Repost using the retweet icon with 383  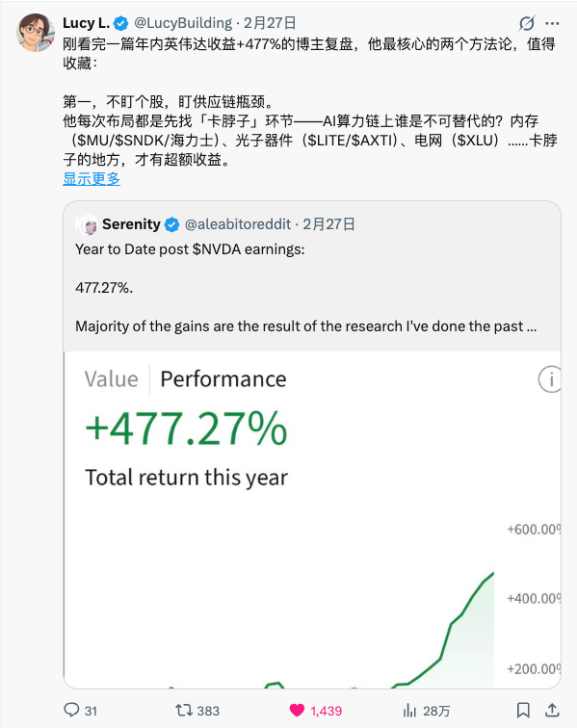(x=183, y=711)
